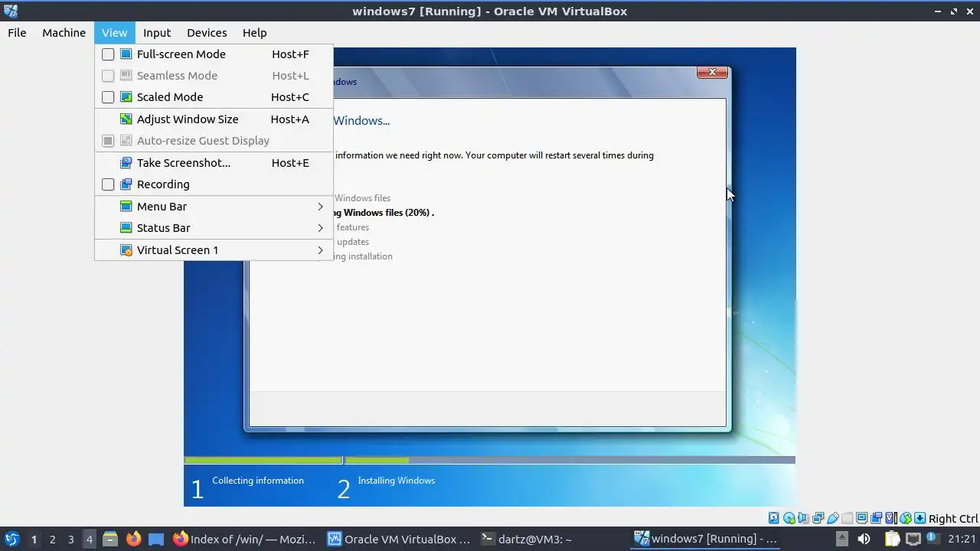Screen dimensions: 980x551
Task: Click the Installing Windows progress bar segment
Action: coord(570,460)
